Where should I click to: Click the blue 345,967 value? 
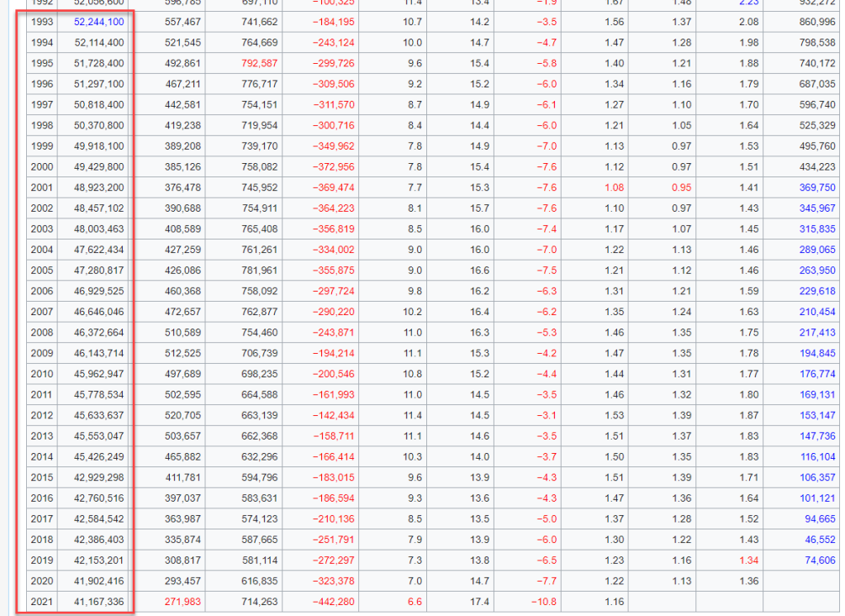pos(816,208)
